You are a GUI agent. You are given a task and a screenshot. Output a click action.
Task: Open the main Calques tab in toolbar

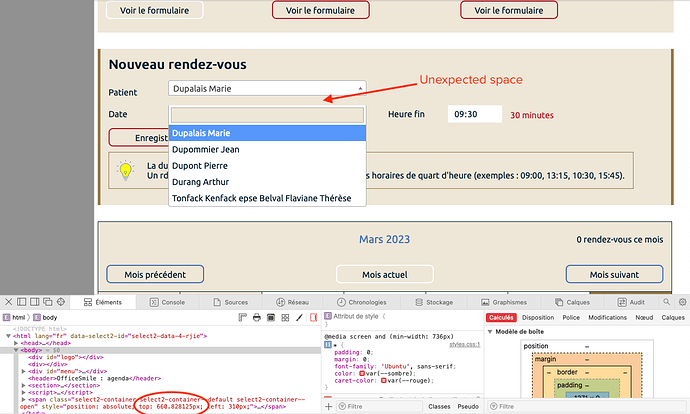click(572, 302)
